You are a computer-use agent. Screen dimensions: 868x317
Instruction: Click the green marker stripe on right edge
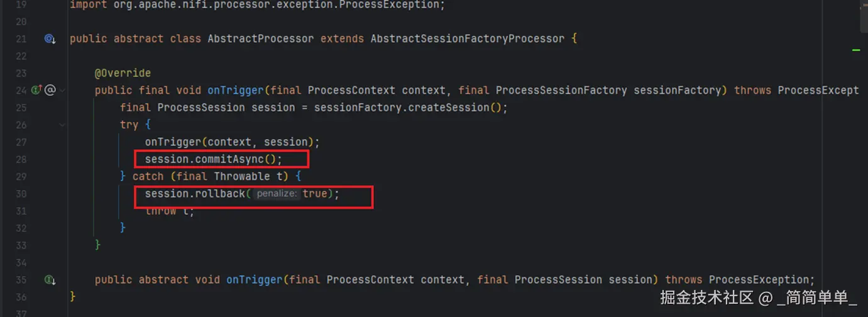(x=855, y=50)
